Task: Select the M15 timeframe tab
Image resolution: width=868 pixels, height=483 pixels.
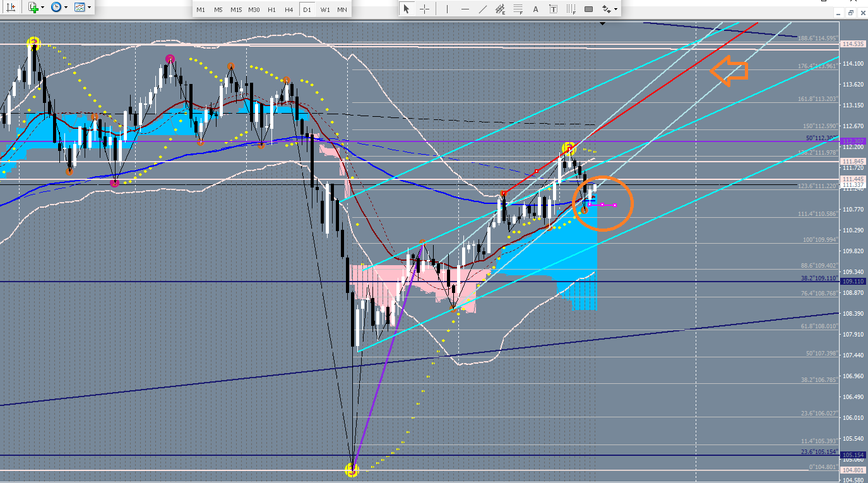Action: [235, 9]
